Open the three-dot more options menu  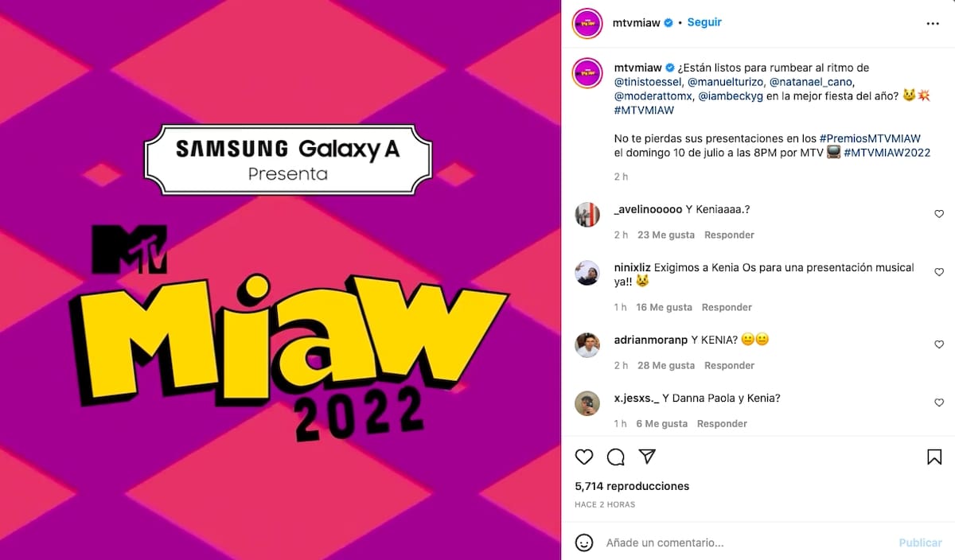(x=933, y=24)
